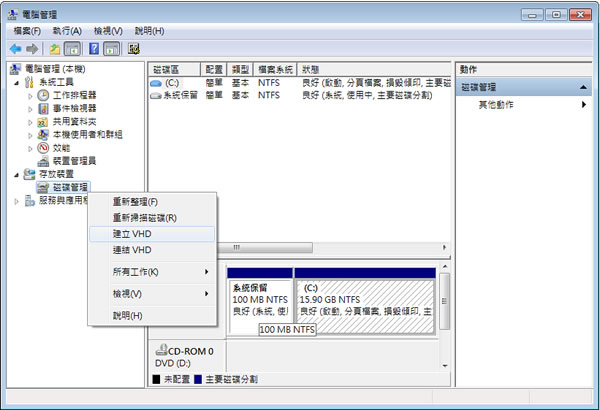Image resolution: width=600 pixels, height=410 pixels.
Task: Expand the 本機使用者和群組 tree node arrow
Action: coord(30,134)
